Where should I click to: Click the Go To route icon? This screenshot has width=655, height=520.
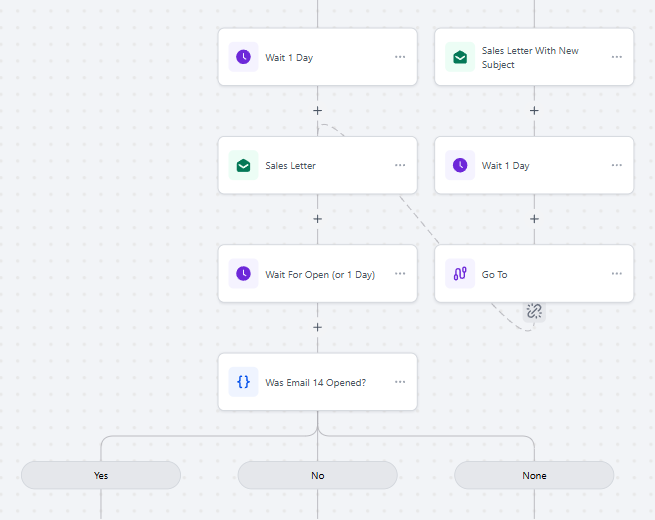click(x=460, y=274)
